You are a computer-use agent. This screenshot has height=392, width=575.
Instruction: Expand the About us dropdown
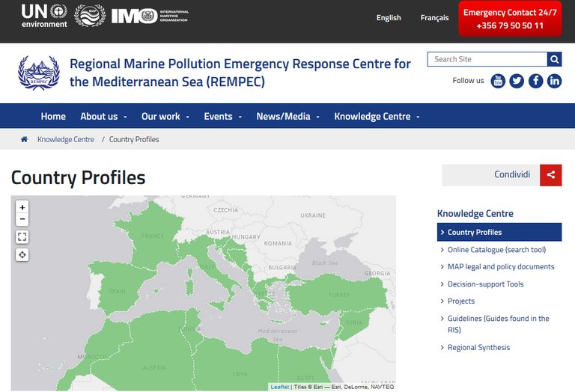coord(103,117)
